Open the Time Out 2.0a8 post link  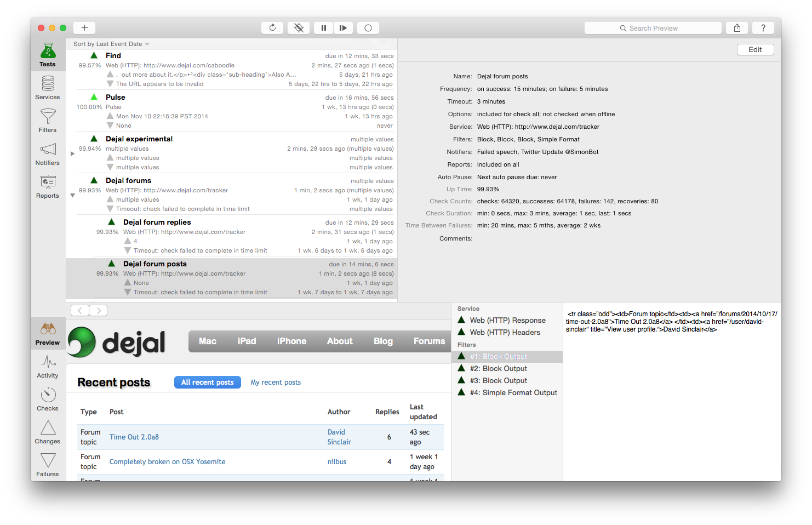(134, 437)
